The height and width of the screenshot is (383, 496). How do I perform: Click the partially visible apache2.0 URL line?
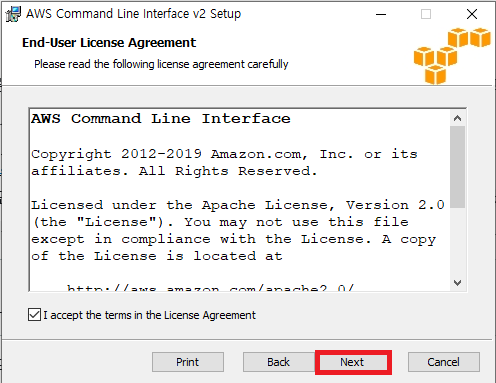210,288
